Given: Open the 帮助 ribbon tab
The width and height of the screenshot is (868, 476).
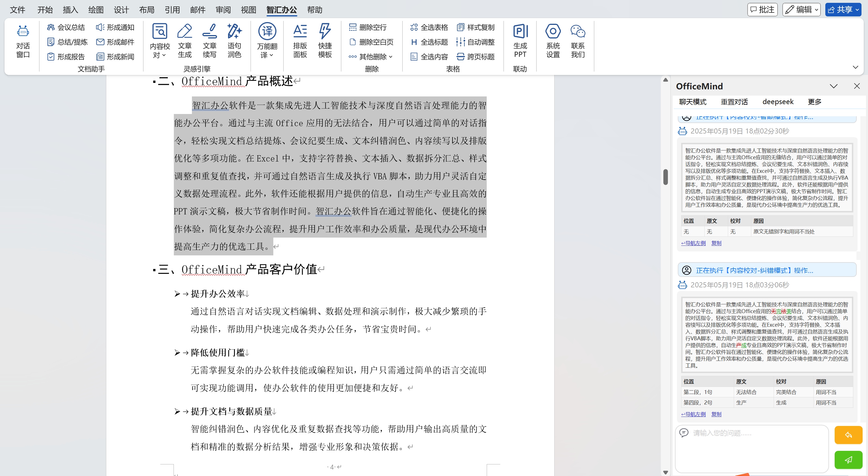Looking at the screenshot, I should [x=315, y=10].
